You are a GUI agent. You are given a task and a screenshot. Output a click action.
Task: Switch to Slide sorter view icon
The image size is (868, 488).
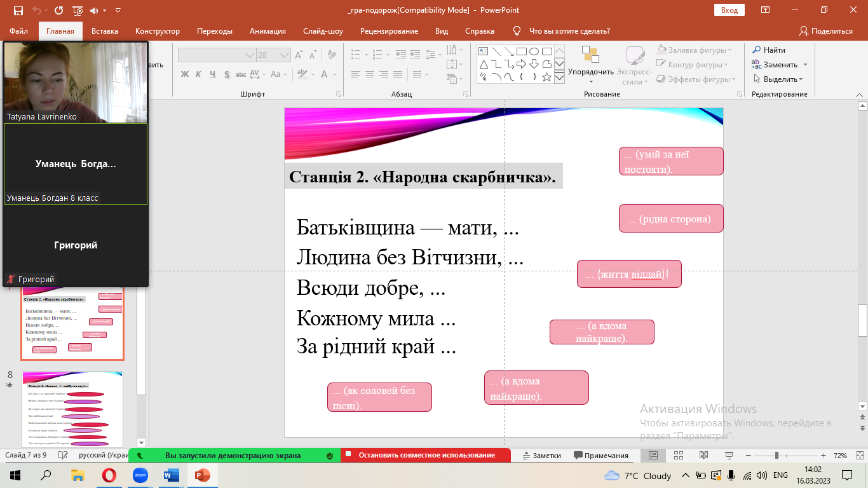678,456
